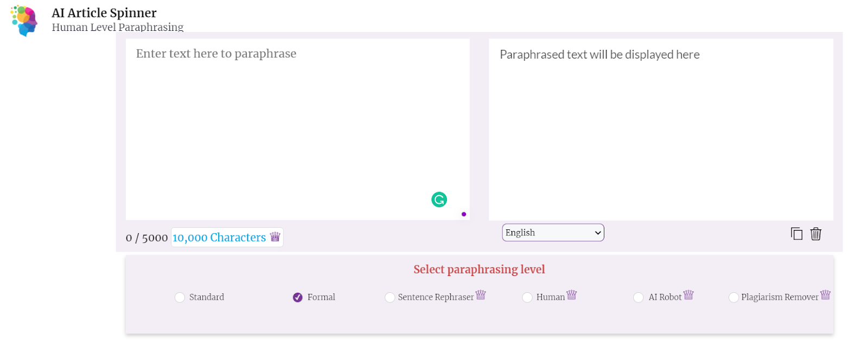Click the green Grammarly icon
The width and height of the screenshot is (868, 353).
439,200
